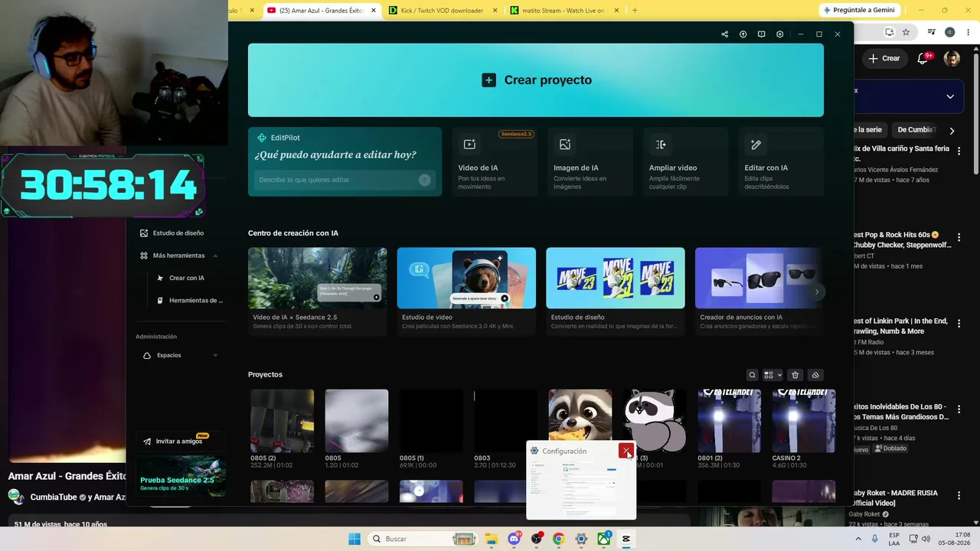The height and width of the screenshot is (551, 980).
Task: Open project 0805 (2) thumbnail
Action: pos(282,421)
